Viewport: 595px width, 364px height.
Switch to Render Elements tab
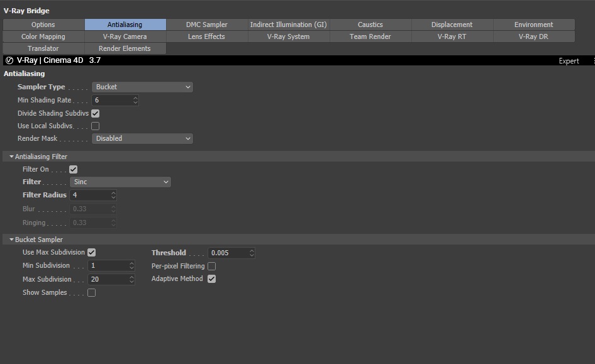125,48
